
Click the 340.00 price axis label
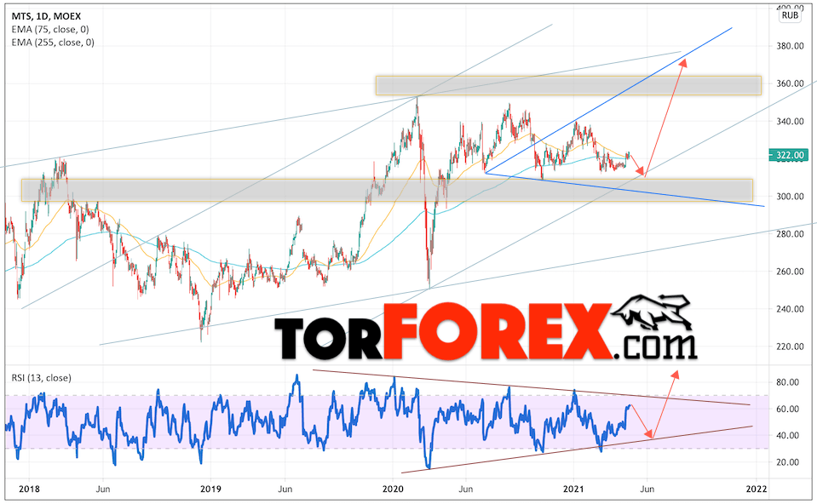(x=790, y=121)
